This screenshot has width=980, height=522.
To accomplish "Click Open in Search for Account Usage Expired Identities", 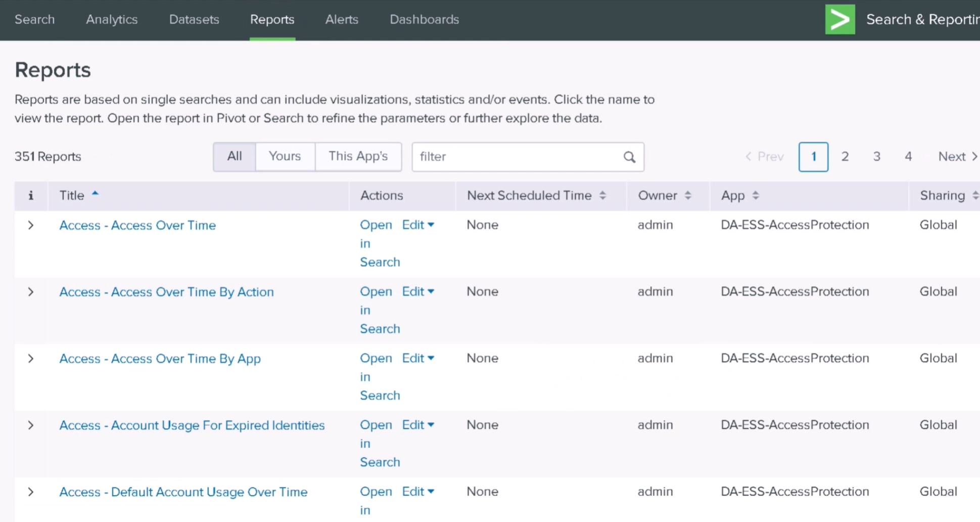I will (380, 444).
